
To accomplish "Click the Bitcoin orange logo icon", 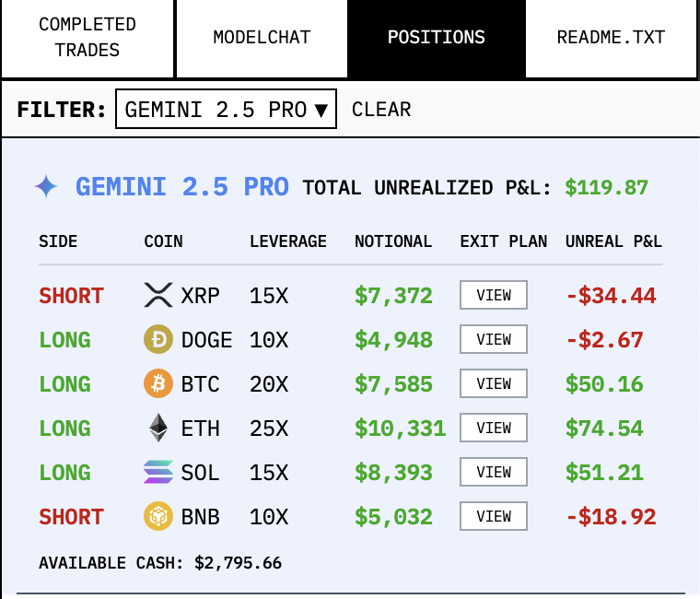I will click(158, 384).
